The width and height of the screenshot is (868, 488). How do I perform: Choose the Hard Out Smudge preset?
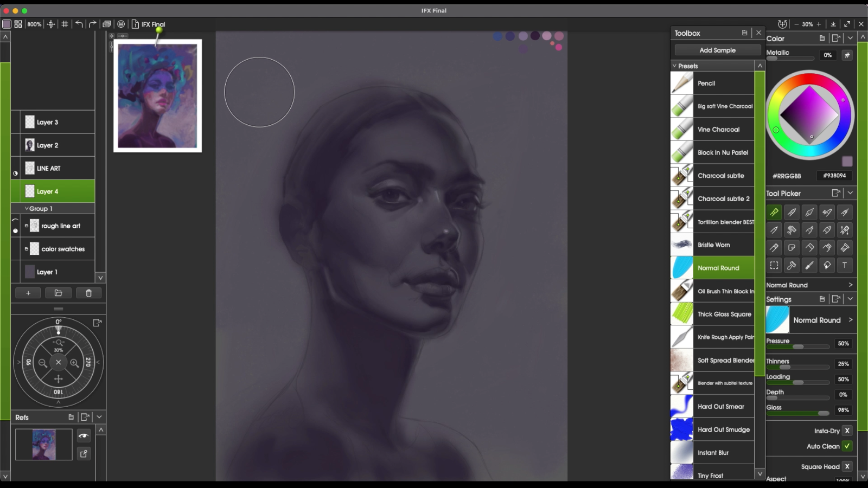coord(712,429)
